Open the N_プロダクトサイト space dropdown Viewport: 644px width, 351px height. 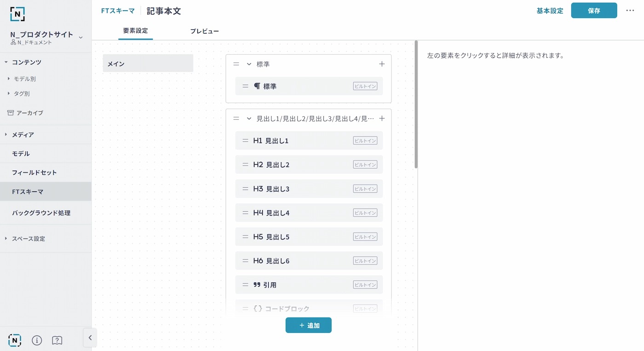coord(81,37)
